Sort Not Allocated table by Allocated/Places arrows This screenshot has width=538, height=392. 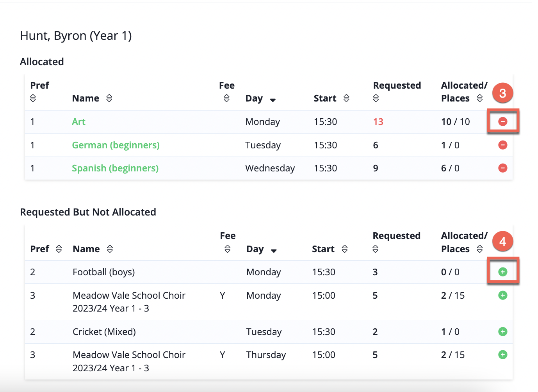(480, 249)
